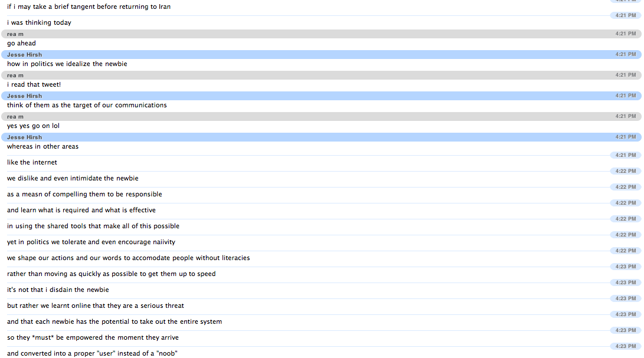The width and height of the screenshot is (644, 358).
Task: Click the final message mentioning "noob"
Action: pyautogui.click(x=92, y=354)
